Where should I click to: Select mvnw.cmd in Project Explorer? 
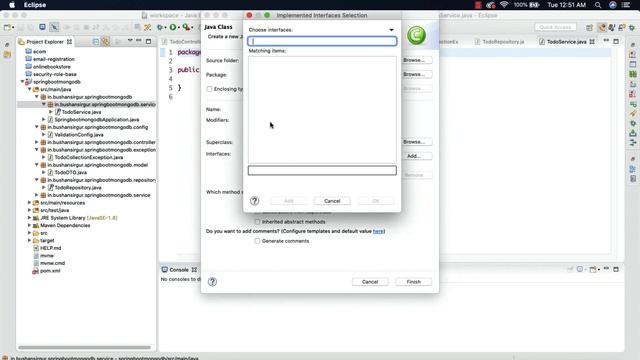49,263
